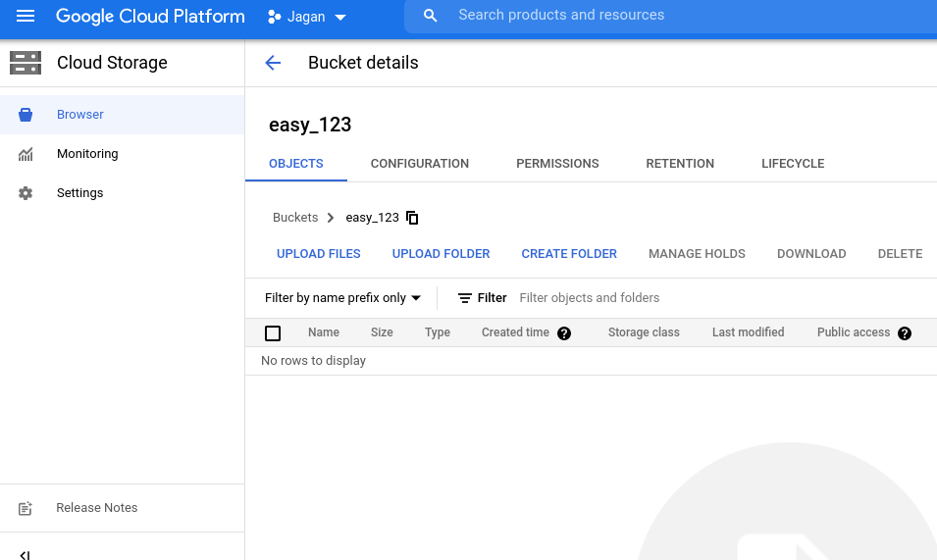This screenshot has width=937, height=560.
Task: Click the Google Cloud Platform logo text
Action: point(150,16)
